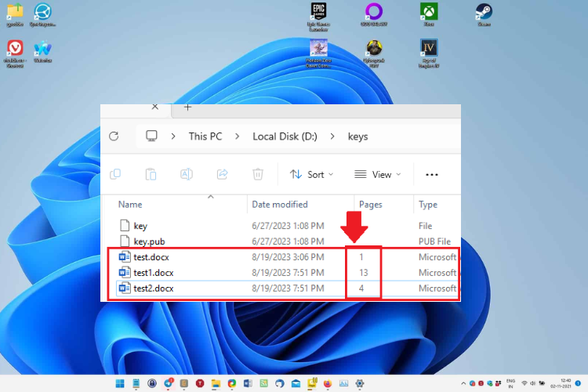Screen dimensions: 588x392
Task: Click the Copy icon in Explorer toolbar
Action: tap(115, 174)
